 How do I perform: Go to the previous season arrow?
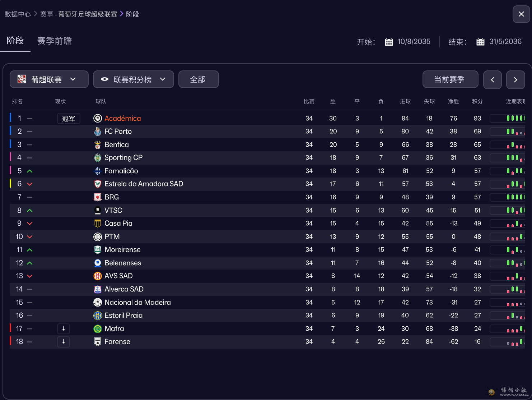pyautogui.click(x=493, y=80)
